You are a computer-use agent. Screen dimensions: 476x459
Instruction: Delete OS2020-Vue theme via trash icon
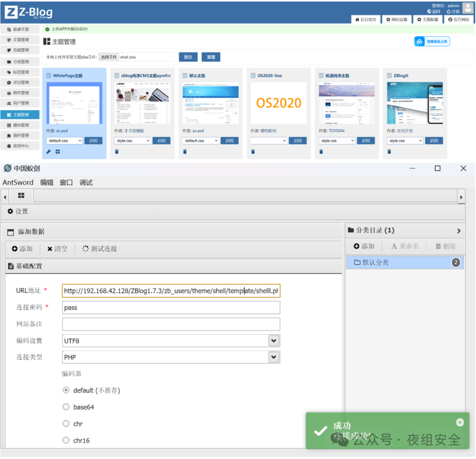coord(253,152)
